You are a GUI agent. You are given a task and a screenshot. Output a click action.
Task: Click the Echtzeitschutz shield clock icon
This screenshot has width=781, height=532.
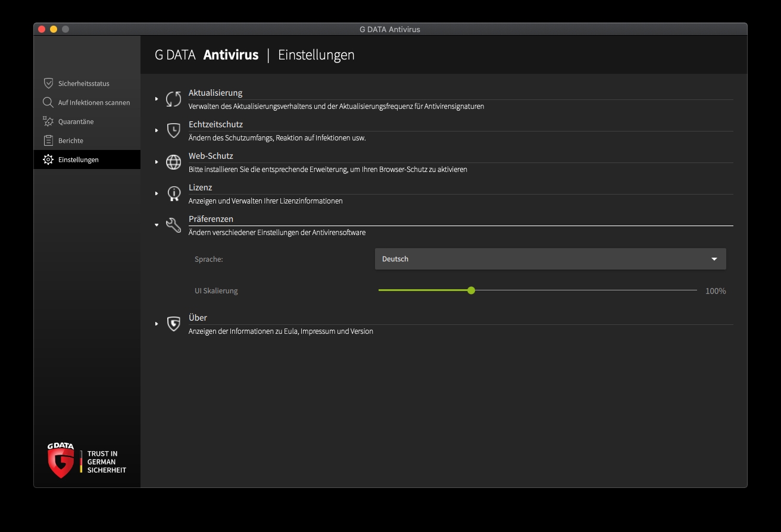pyautogui.click(x=173, y=130)
